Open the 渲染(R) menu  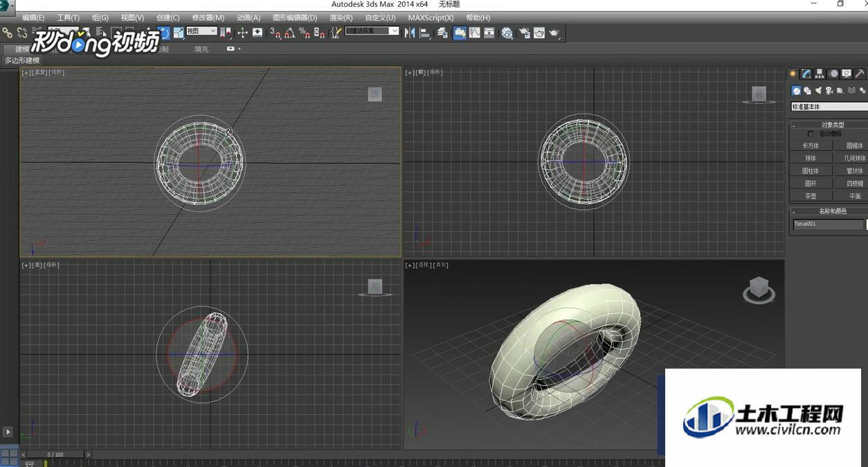click(341, 17)
